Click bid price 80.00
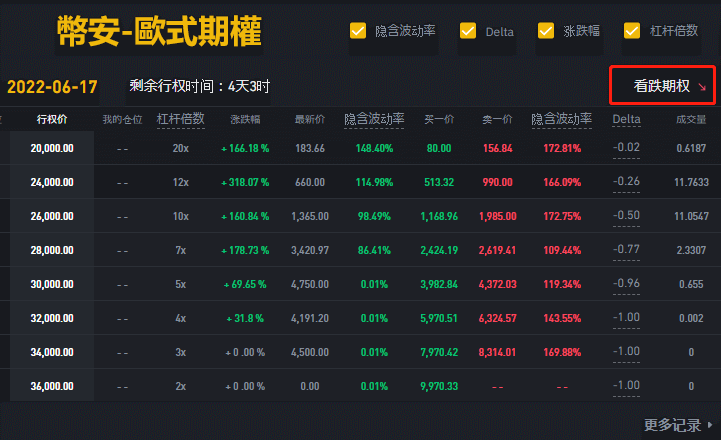Screen dimensions: 721x440 439,149
